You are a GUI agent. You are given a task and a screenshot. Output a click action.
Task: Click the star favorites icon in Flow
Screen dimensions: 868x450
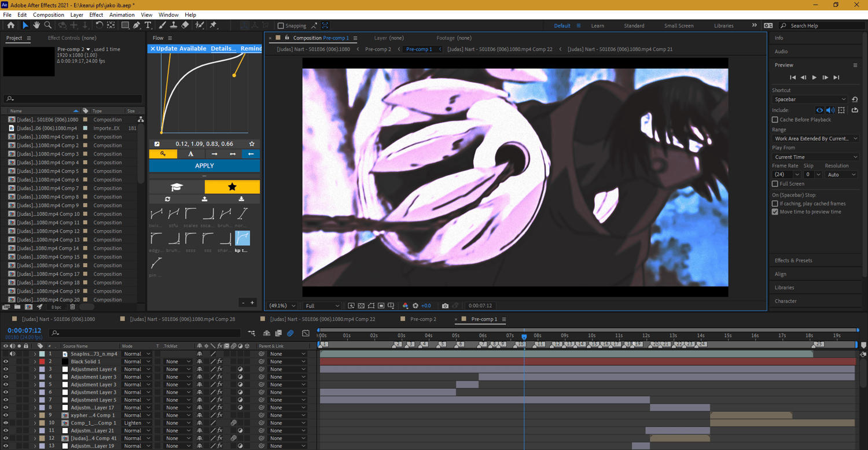pos(232,187)
